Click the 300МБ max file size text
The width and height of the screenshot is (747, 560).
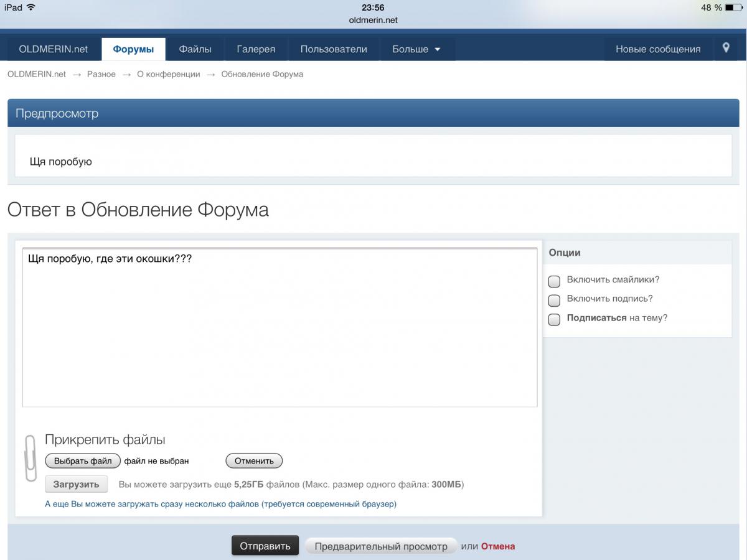click(x=446, y=484)
